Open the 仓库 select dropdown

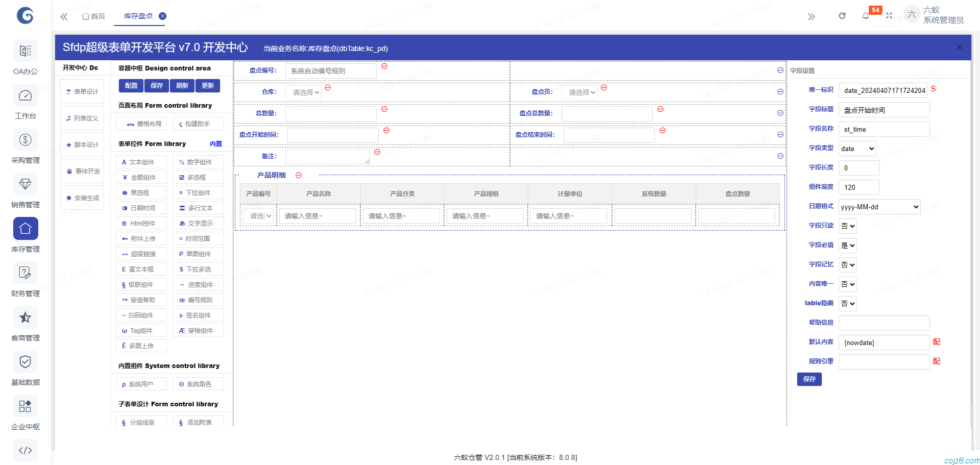[305, 92]
